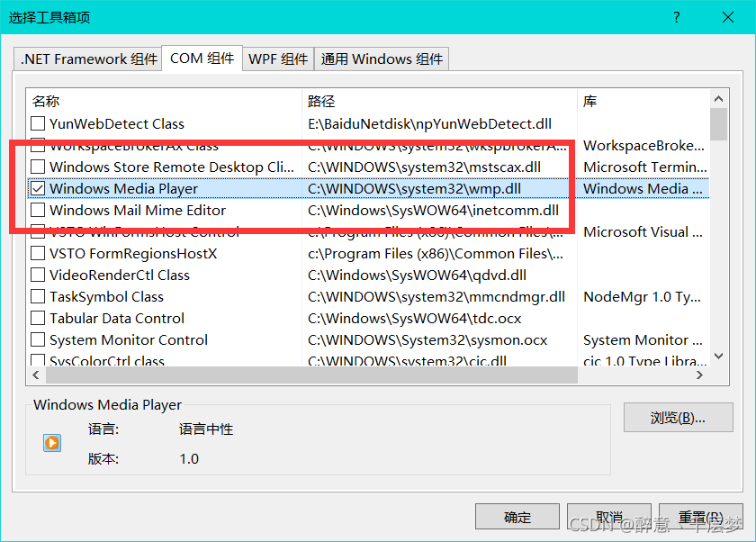Click the npYunWebDetect.dll path cell
The image size is (756, 542).
click(429, 124)
